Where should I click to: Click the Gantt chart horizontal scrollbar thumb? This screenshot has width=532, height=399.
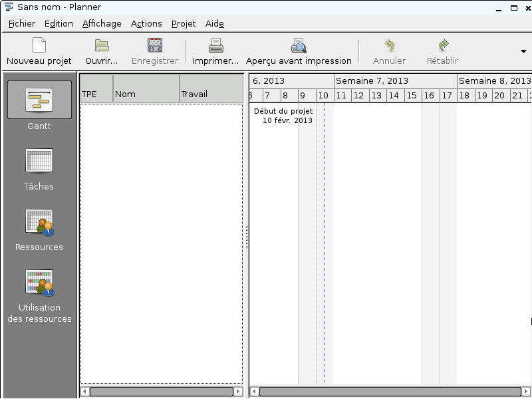click(x=390, y=392)
